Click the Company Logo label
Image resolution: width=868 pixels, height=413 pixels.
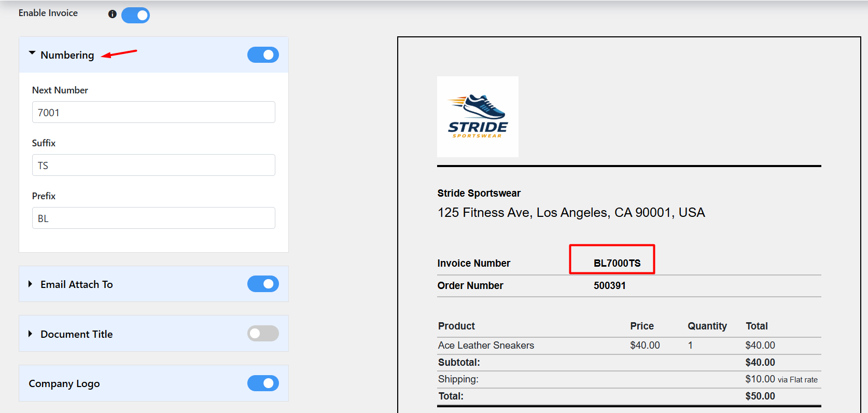pos(64,383)
